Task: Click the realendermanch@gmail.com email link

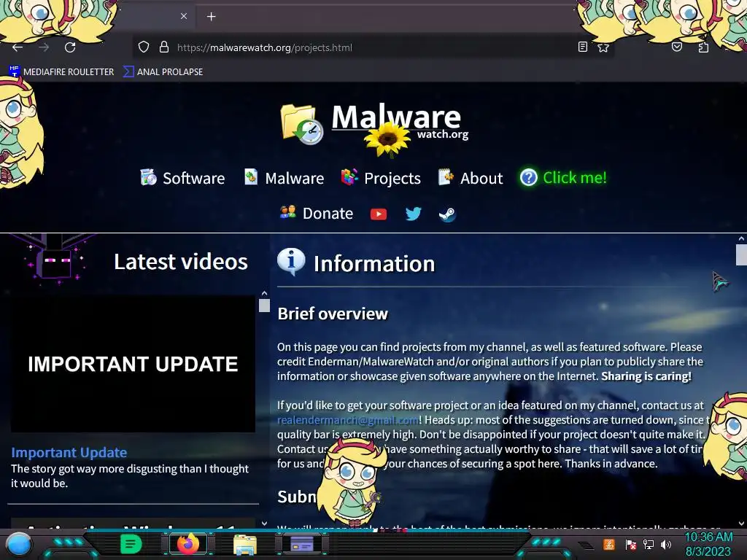Action: [348, 420]
